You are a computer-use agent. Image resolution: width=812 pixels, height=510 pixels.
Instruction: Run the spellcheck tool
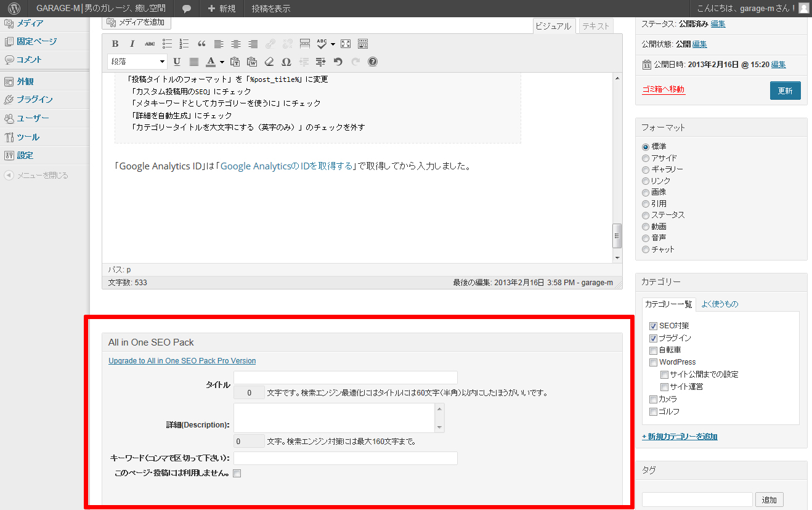click(x=322, y=44)
